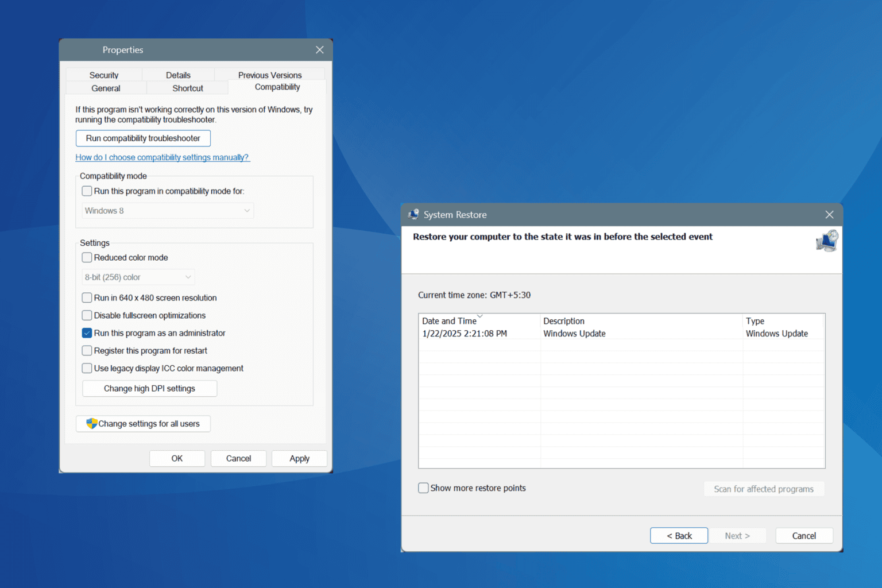Click Run compatibility troubleshooter button

[143, 138]
